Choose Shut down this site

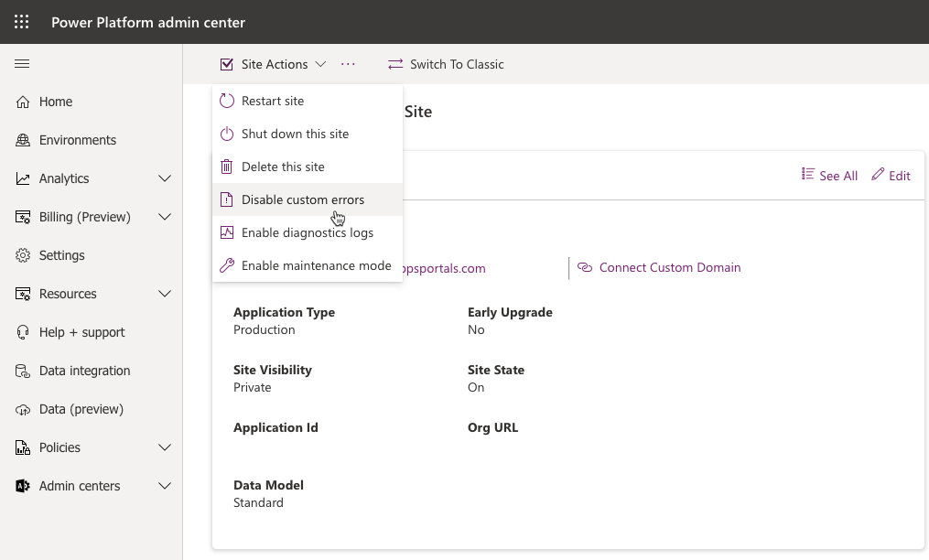pyautogui.click(x=308, y=134)
